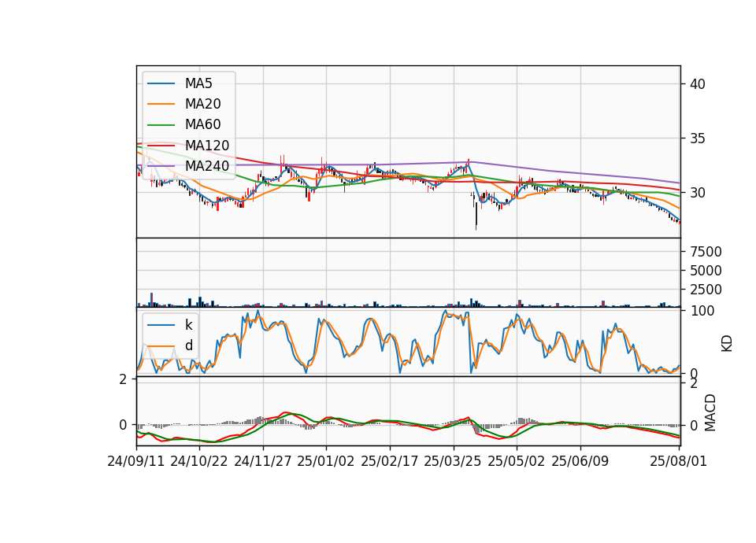Click the purple MA240 legend line swatch
This screenshot has height=543, width=756.
click(x=161, y=166)
